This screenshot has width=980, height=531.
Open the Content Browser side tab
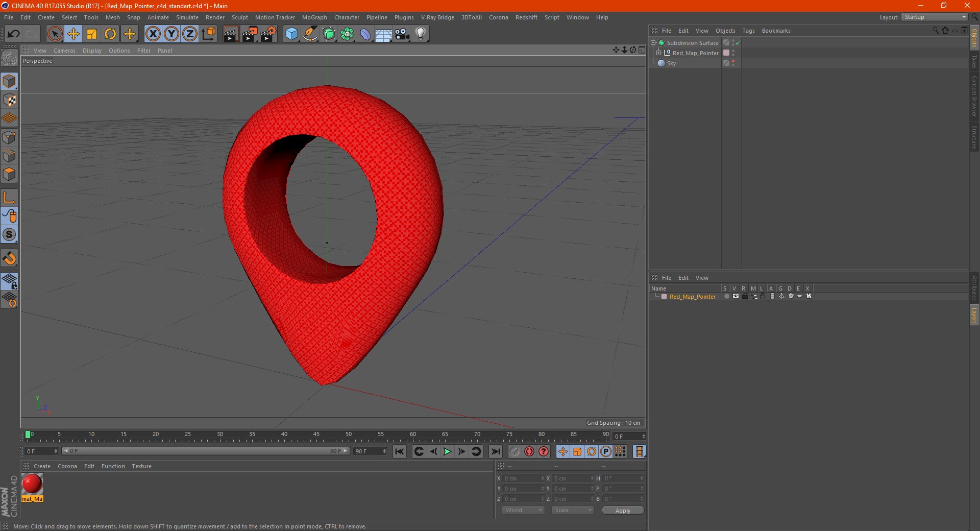pos(974,96)
